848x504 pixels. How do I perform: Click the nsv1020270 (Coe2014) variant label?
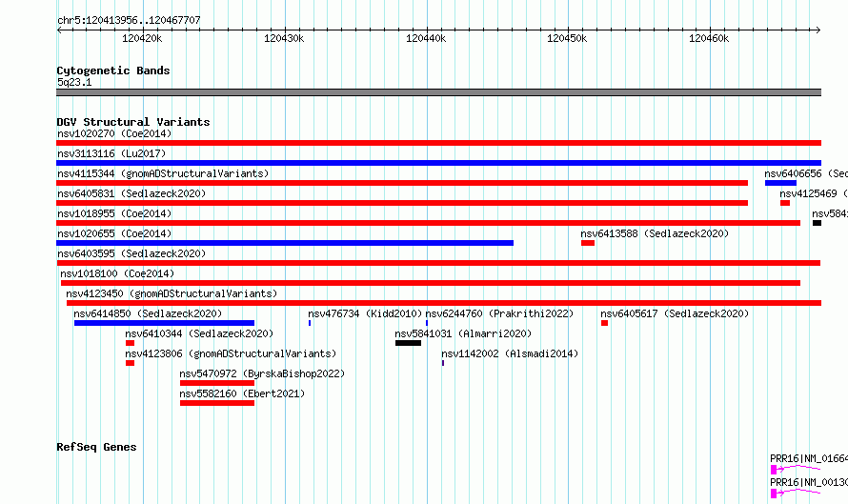click(x=114, y=133)
